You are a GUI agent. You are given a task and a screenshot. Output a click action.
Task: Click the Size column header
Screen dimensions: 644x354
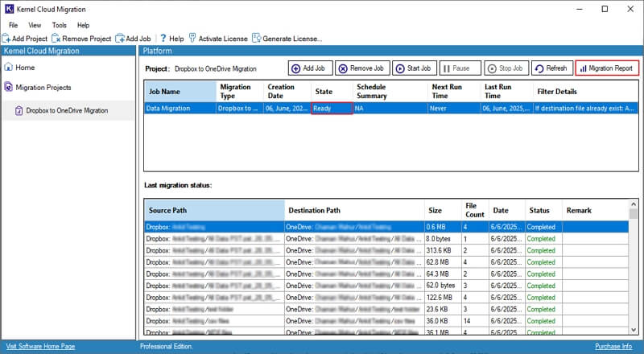(x=443, y=210)
